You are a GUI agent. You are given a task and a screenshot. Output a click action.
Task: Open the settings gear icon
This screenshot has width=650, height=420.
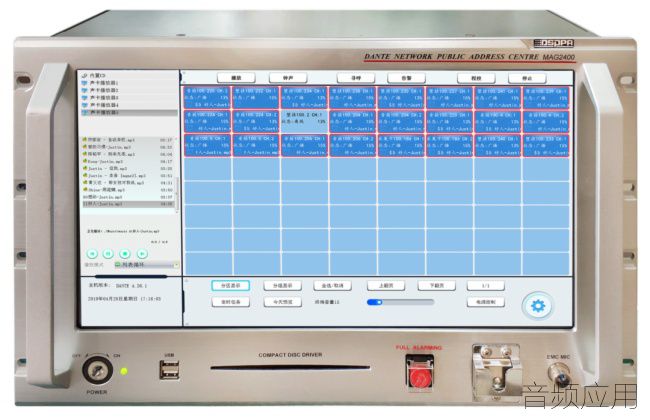coord(538,306)
